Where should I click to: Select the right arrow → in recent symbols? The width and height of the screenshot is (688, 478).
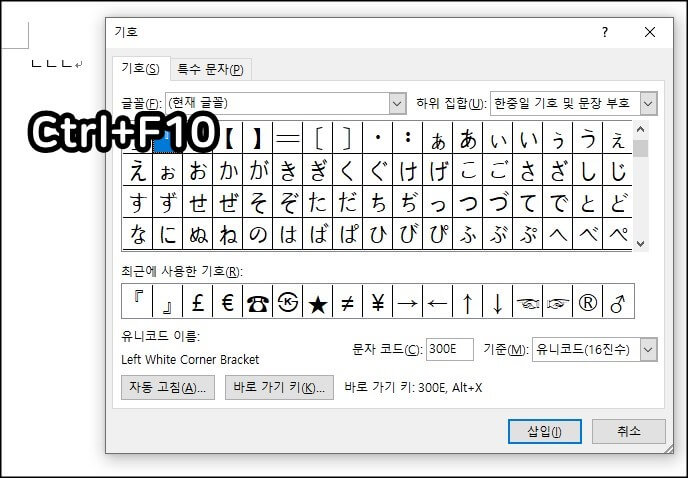click(x=408, y=301)
